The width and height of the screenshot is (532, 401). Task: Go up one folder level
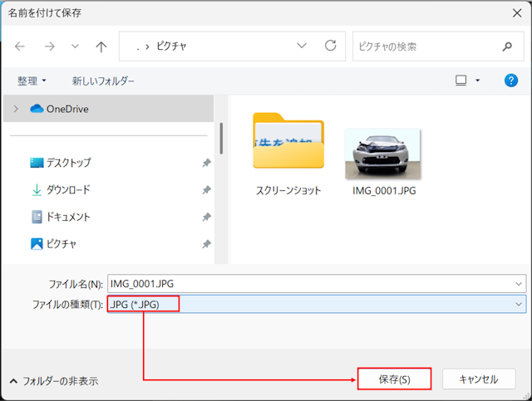click(x=101, y=46)
